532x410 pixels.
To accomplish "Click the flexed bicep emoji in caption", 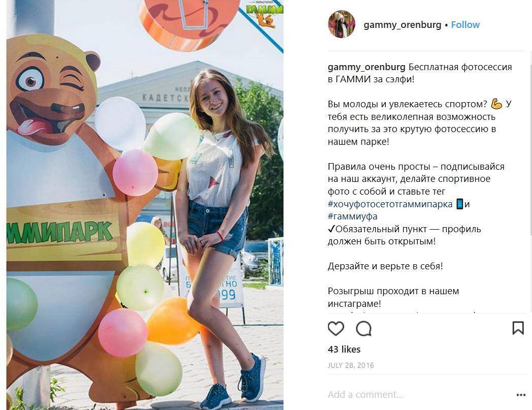I will [x=496, y=104].
